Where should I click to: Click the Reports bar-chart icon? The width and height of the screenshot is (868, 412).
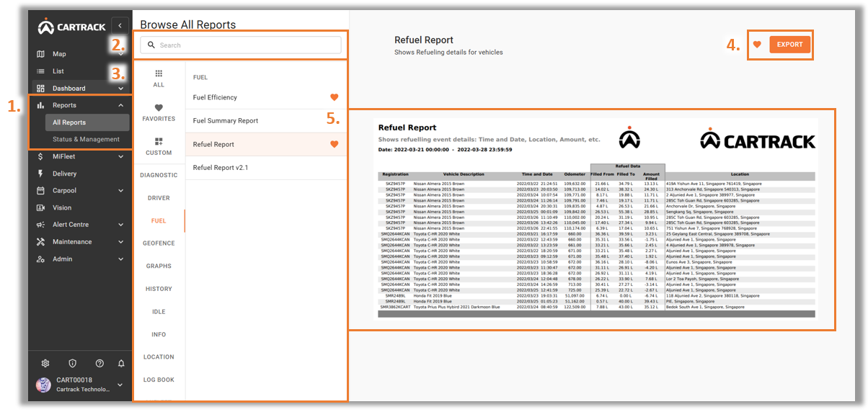click(41, 106)
